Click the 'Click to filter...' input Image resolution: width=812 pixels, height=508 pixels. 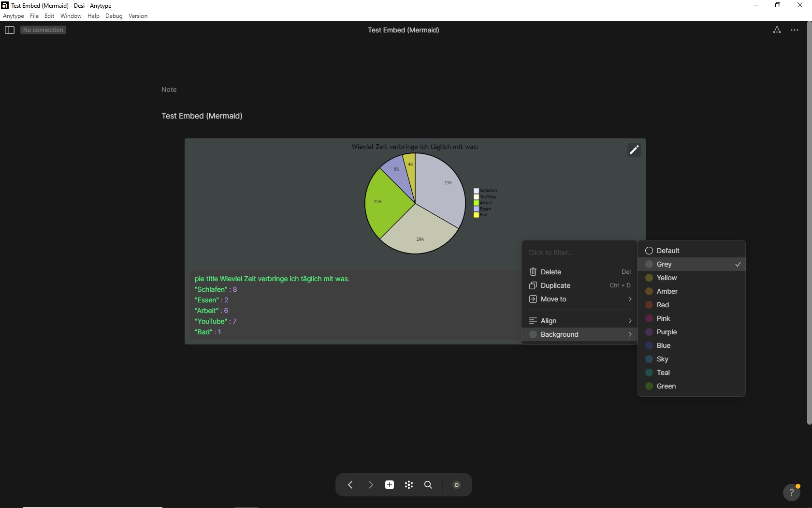click(580, 253)
